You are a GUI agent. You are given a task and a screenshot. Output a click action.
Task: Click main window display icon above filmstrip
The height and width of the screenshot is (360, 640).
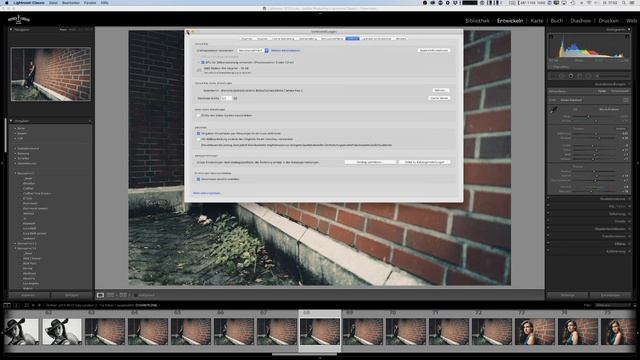pos(7,305)
